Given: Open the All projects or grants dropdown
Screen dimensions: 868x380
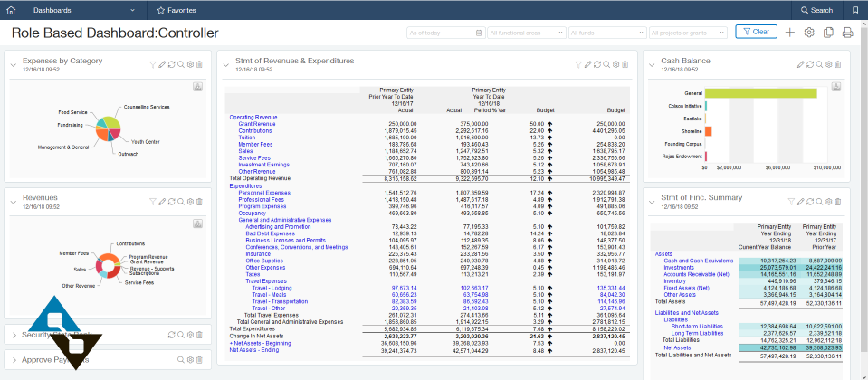Looking at the screenshot, I should 688,33.
